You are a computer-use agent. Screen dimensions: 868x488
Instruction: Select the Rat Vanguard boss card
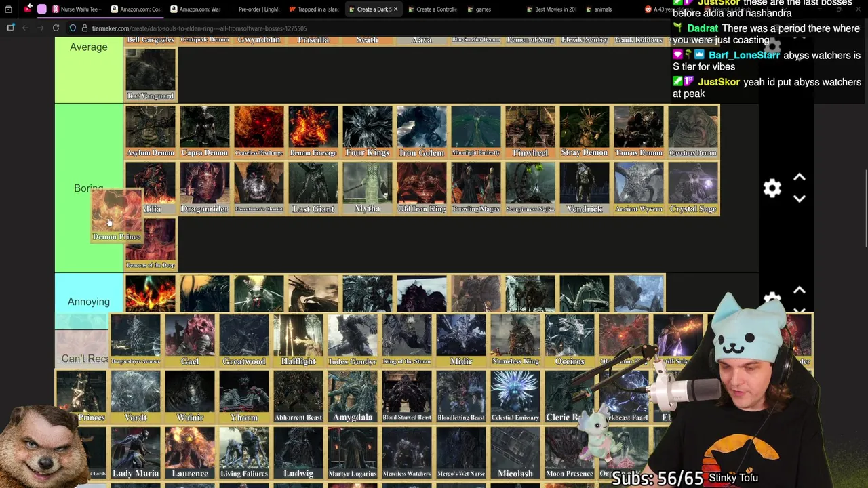[150, 75]
